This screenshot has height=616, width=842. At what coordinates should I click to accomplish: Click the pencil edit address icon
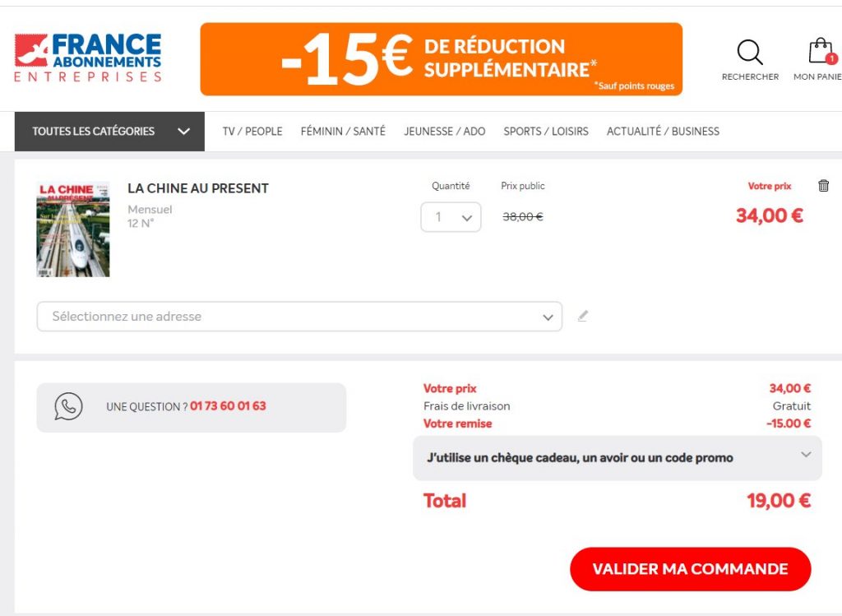(583, 316)
